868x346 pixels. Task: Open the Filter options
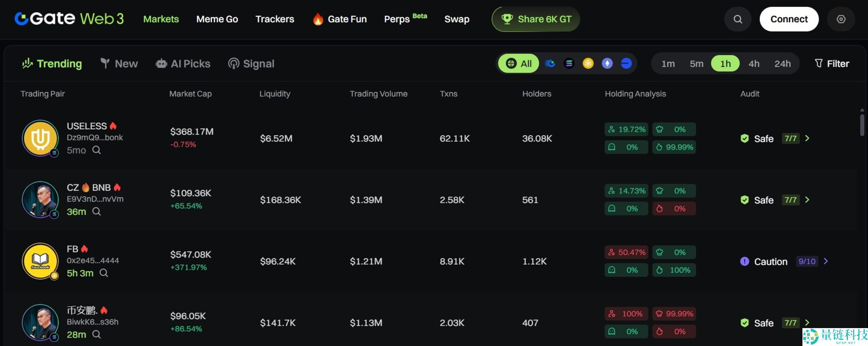coord(832,64)
